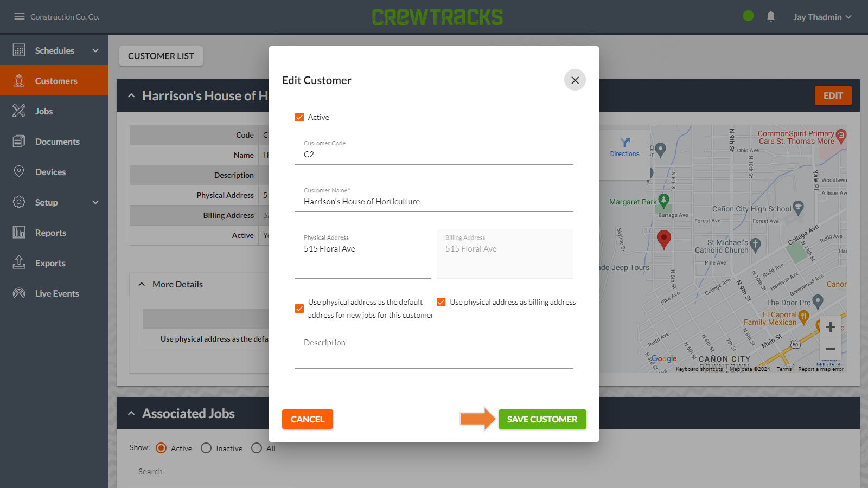This screenshot has width=868, height=488.
Task: Click the Cañon City High School marker
Action: [x=798, y=208]
